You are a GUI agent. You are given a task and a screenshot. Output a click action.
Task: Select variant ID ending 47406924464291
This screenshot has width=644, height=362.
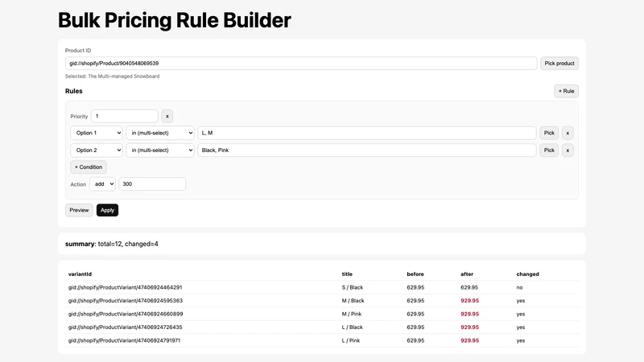[125, 287]
